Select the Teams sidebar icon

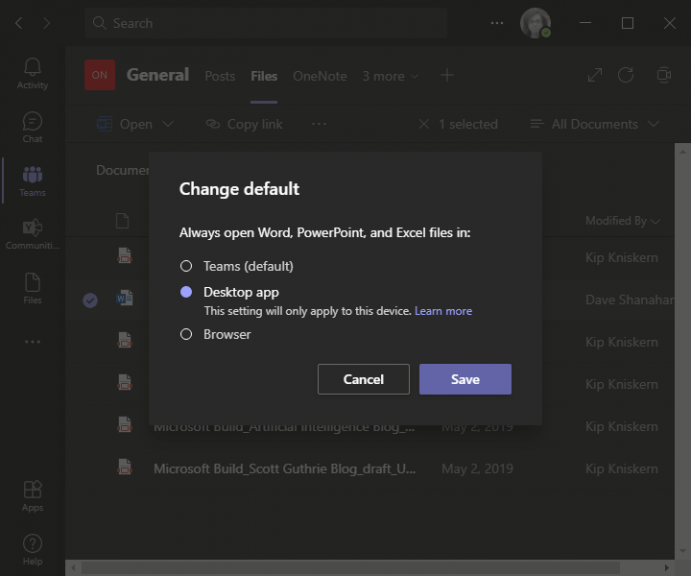coord(32,181)
